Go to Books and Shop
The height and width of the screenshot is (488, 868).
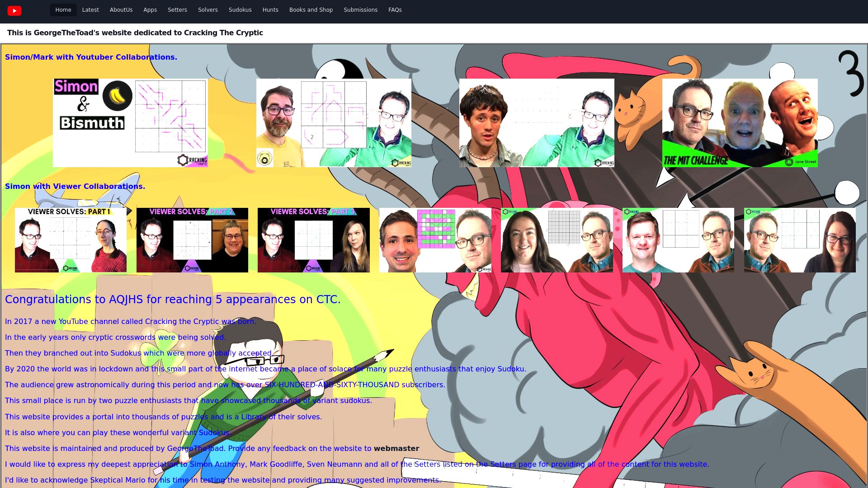click(x=311, y=10)
